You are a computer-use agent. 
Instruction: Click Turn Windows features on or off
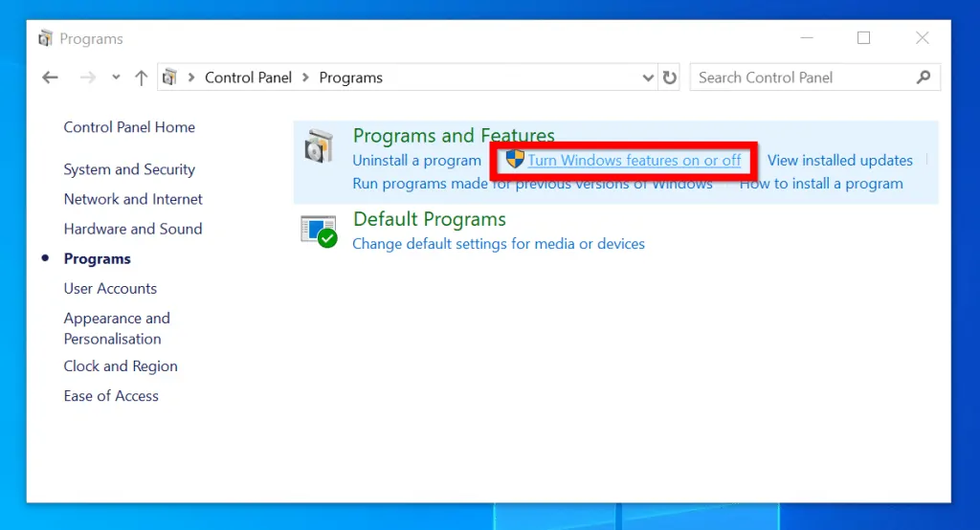tap(635, 161)
